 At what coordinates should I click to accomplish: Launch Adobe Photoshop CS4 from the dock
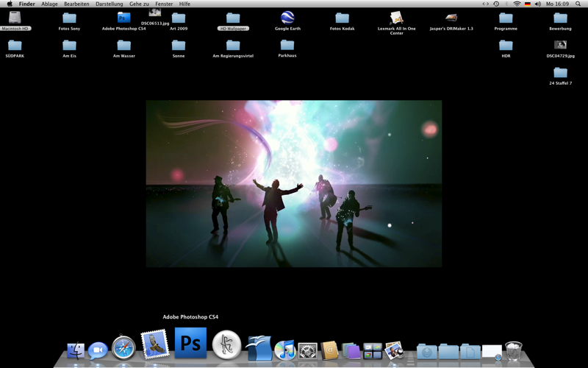(190, 344)
